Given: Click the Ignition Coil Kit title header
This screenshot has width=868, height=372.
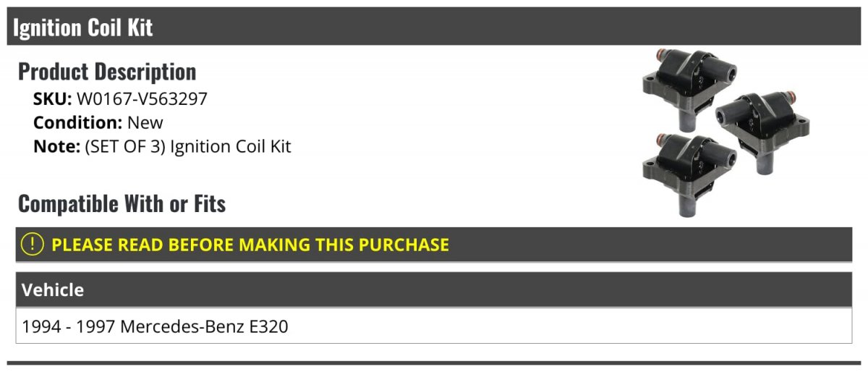Looking at the screenshot, I should pos(82,28).
